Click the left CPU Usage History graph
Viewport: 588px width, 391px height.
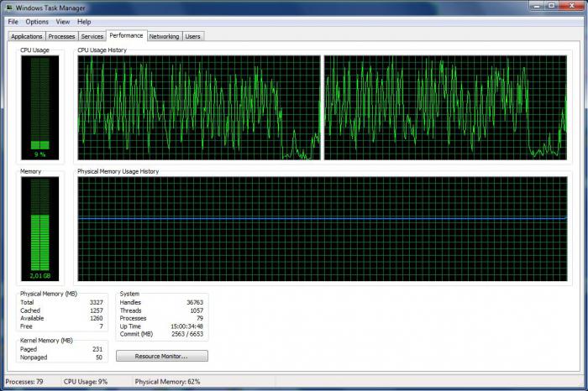pyautogui.click(x=199, y=107)
